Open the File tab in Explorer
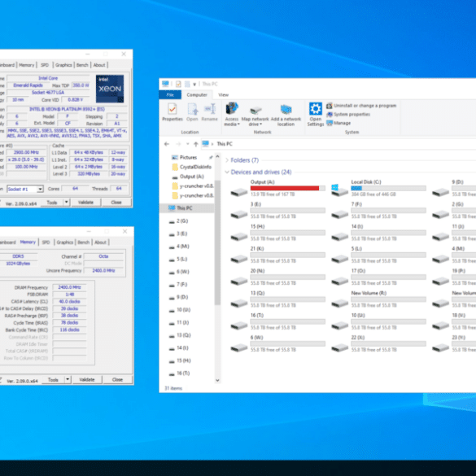This screenshot has width=476, height=476. click(170, 94)
